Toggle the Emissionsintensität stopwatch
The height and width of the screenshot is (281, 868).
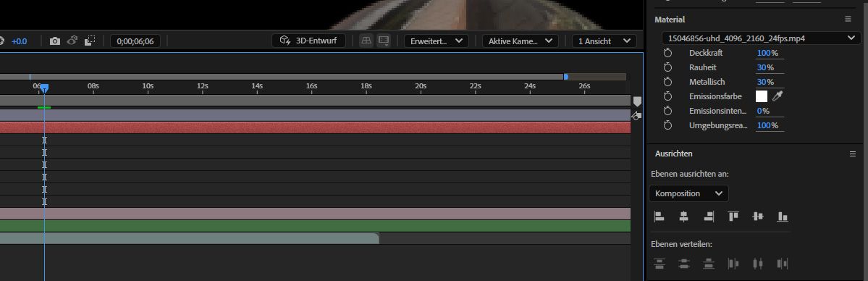pos(667,111)
